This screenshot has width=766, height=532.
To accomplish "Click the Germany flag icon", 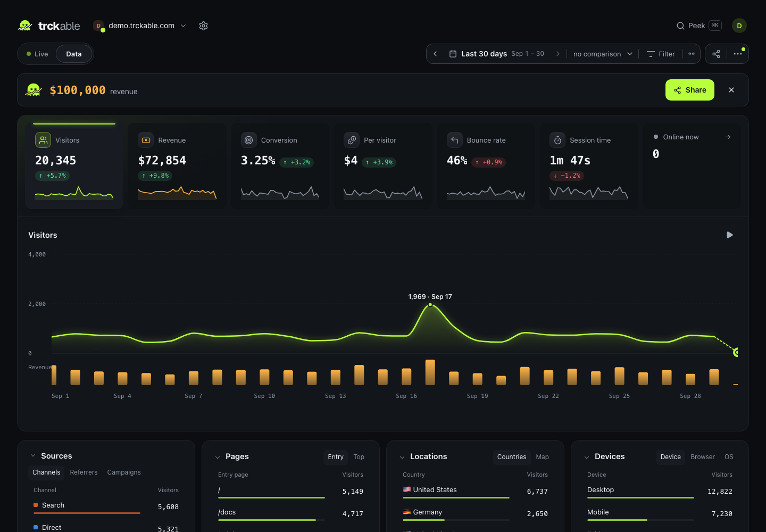I will point(407,512).
